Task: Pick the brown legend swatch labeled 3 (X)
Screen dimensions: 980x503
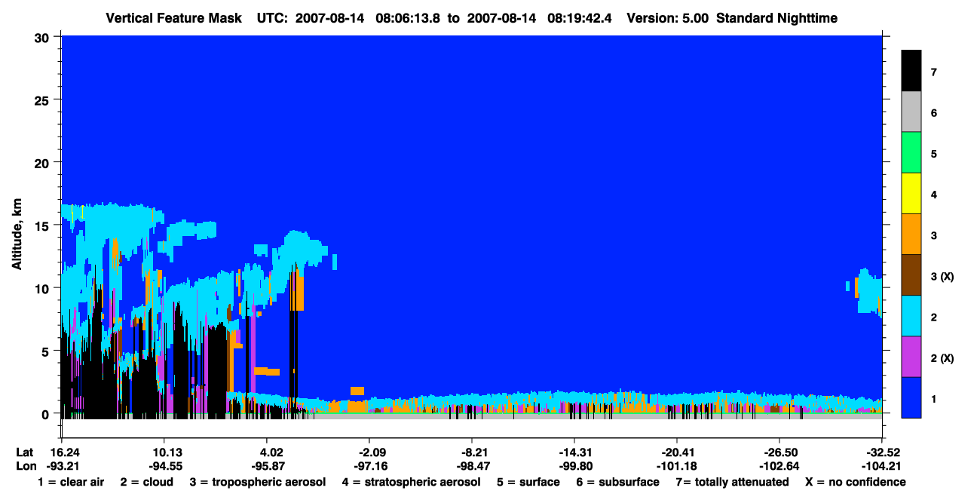Action: (x=911, y=275)
